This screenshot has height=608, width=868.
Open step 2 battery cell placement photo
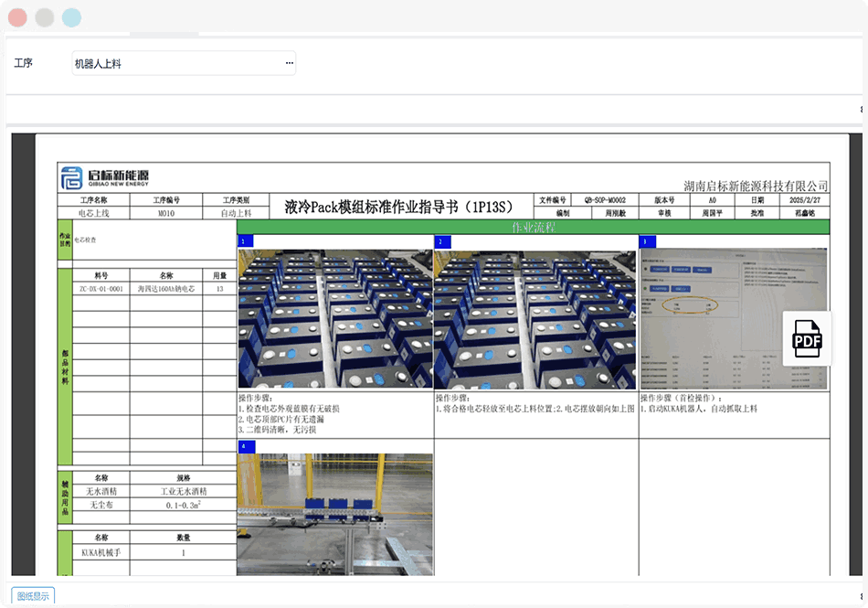pos(535,319)
